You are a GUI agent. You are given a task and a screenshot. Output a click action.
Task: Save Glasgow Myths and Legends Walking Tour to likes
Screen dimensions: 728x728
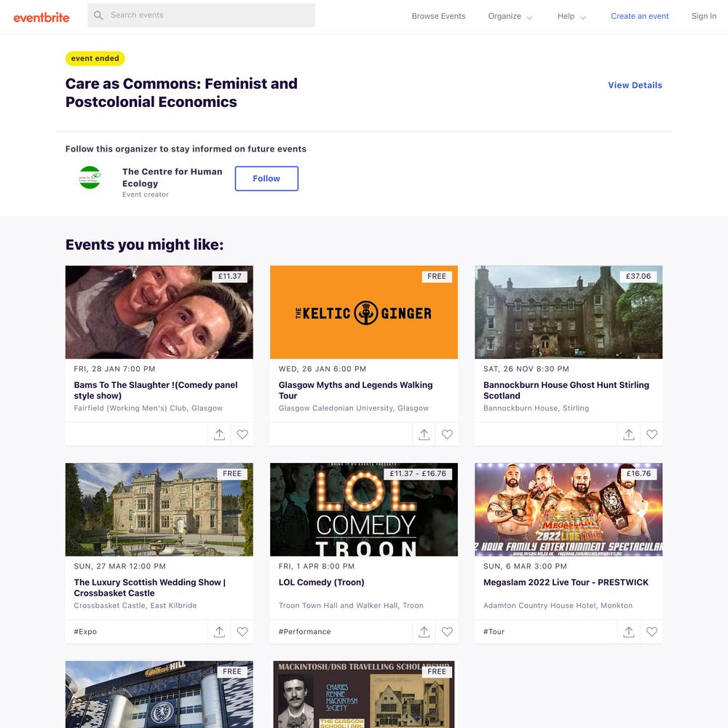coord(447,434)
